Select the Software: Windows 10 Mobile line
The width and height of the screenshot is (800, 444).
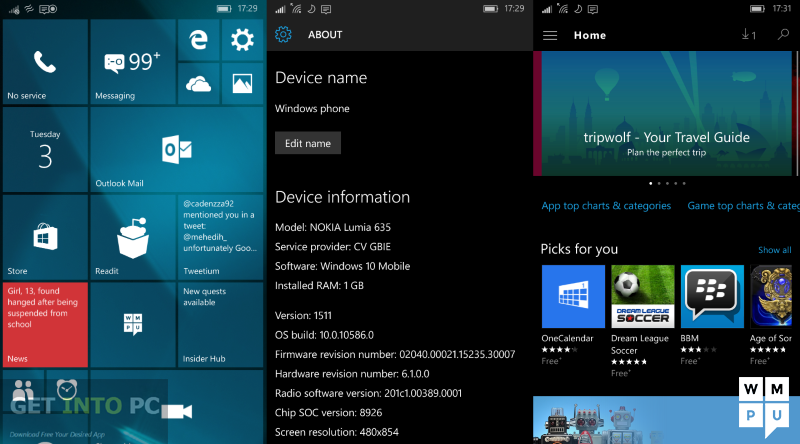pos(342,266)
